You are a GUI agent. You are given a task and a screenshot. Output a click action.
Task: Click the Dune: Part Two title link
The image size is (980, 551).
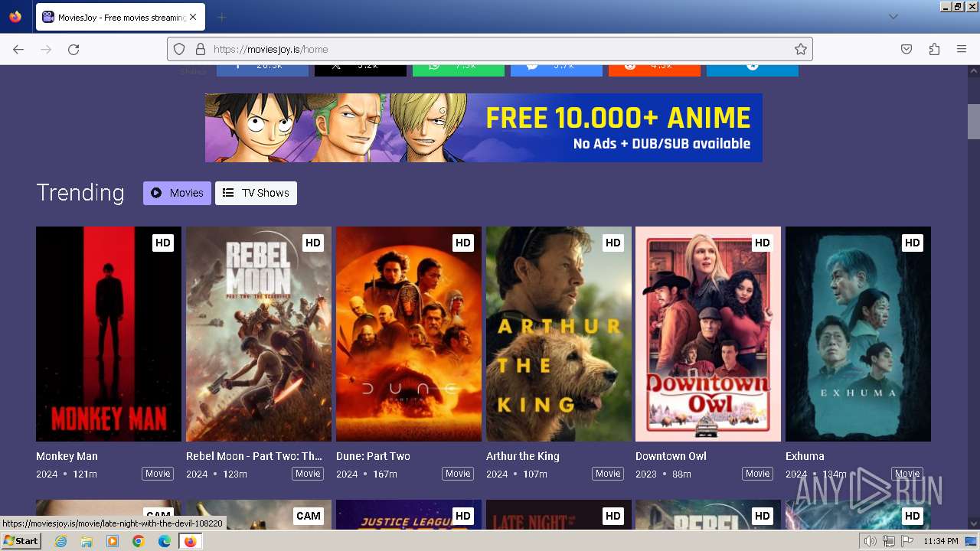(x=373, y=456)
